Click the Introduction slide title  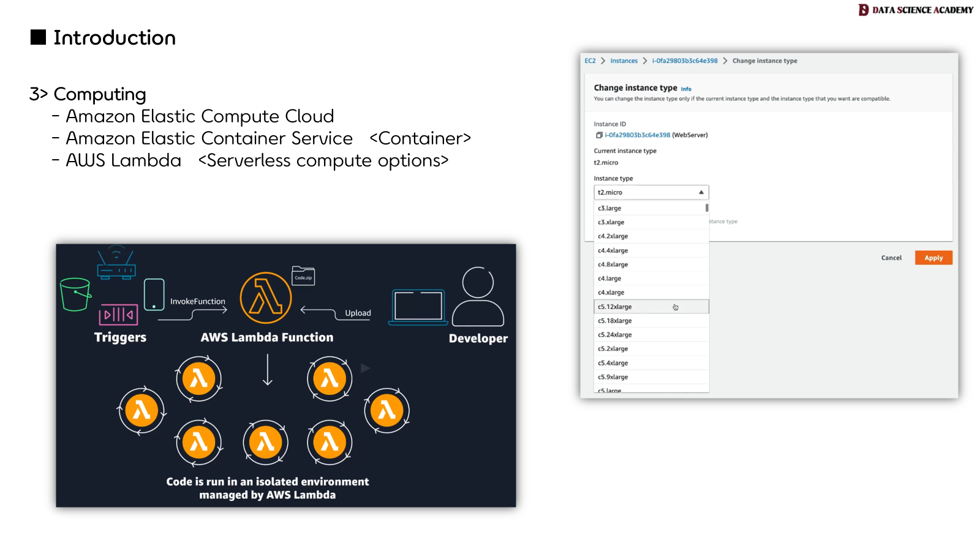coord(115,38)
